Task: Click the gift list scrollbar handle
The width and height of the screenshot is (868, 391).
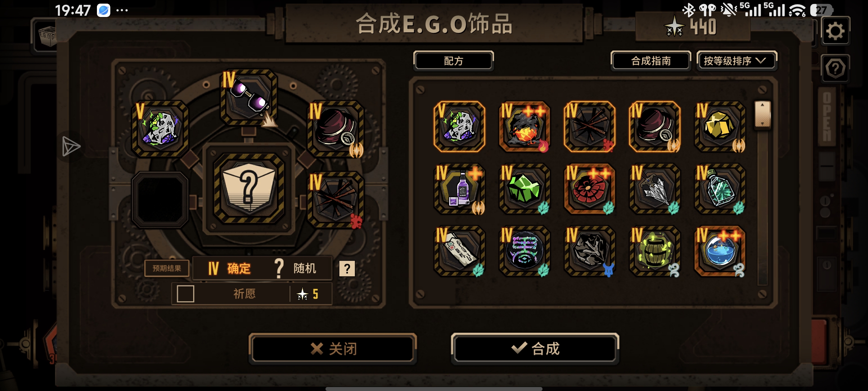Action: click(762, 114)
